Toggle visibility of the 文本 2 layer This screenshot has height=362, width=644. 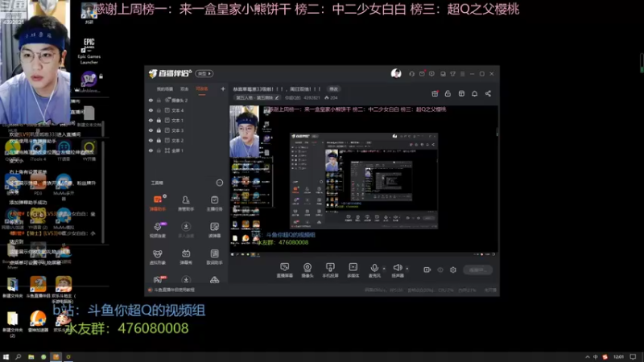pos(151,140)
